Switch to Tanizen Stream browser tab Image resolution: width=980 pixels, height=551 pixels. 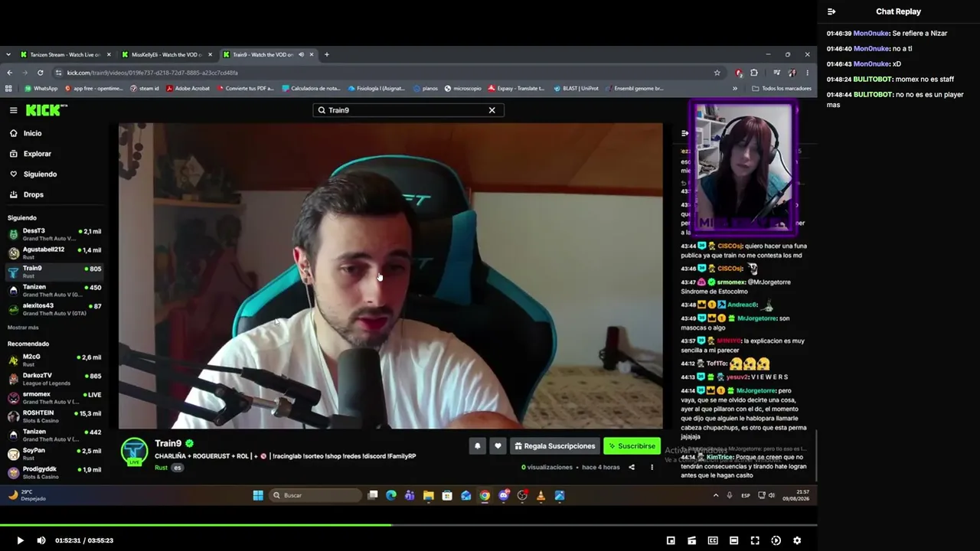click(x=65, y=54)
